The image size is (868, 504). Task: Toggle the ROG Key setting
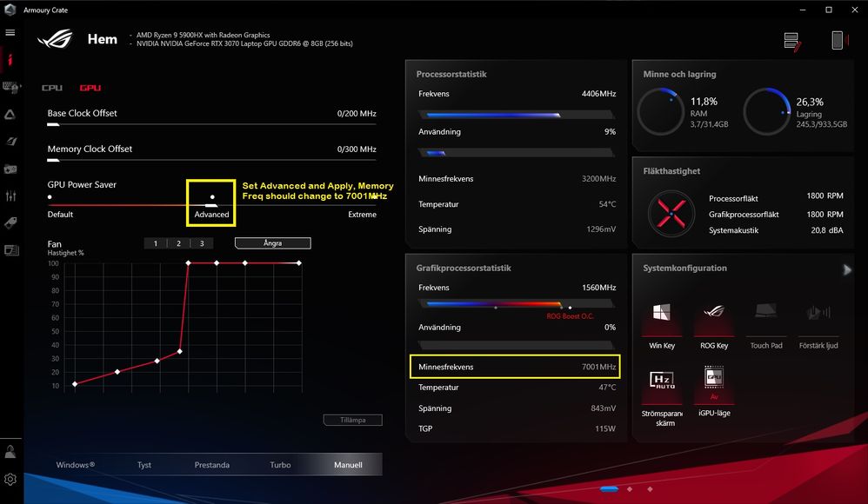tap(714, 325)
